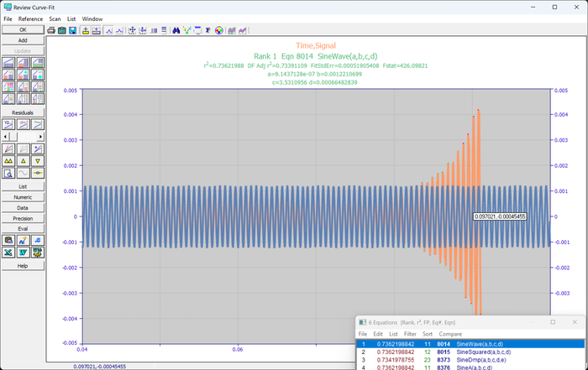Click the List button in left panel
The height and width of the screenshot is (370, 588).
tap(23, 186)
